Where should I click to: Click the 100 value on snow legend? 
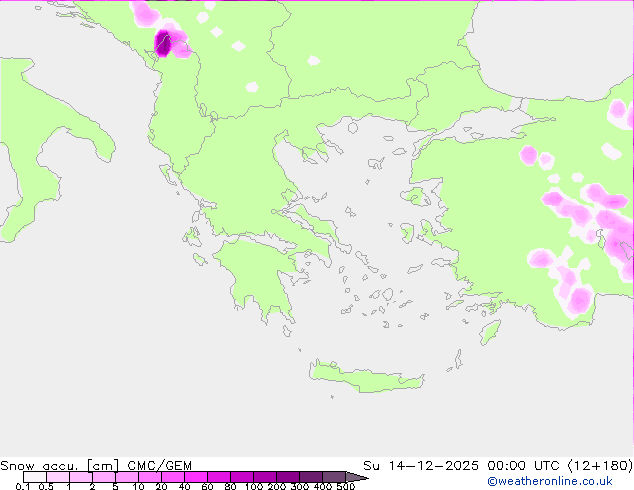pyautogui.click(x=253, y=486)
